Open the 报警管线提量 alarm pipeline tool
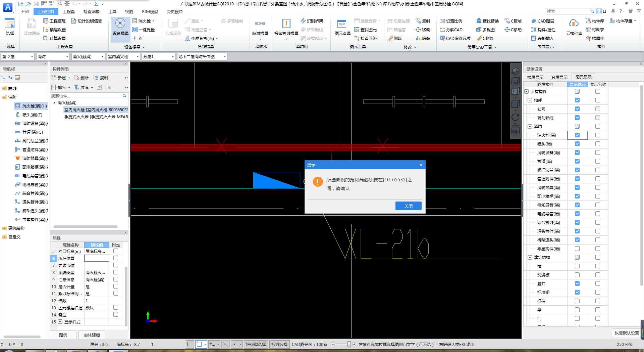The image size is (644, 352). [286, 28]
